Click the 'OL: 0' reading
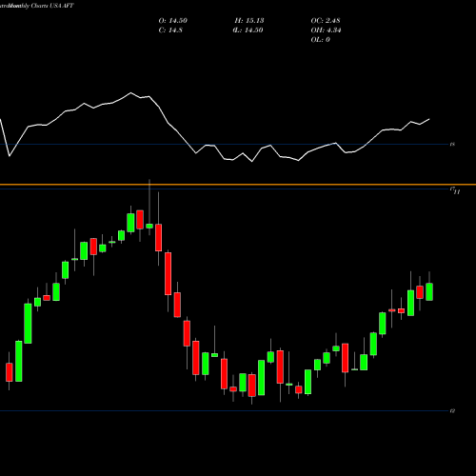Image resolution: width=476 pixels, height=476 pixels. [320, 40]
